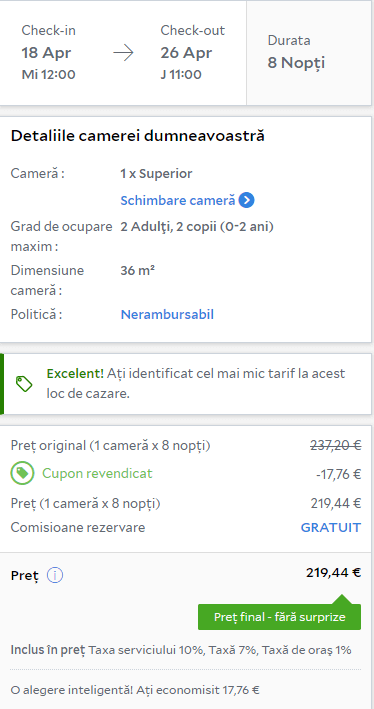Click the blue arrow icon beside Schimbare cameră
374x709 pixels.
[x=246, y=200]
